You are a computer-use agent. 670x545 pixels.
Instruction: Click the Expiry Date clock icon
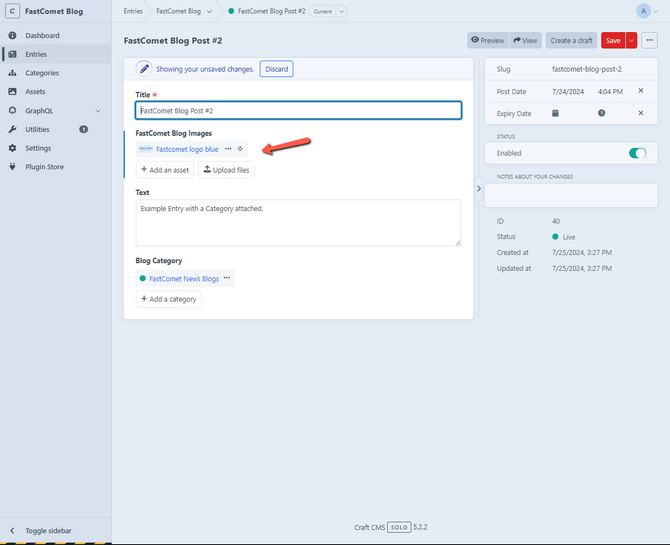click(601, 113)
